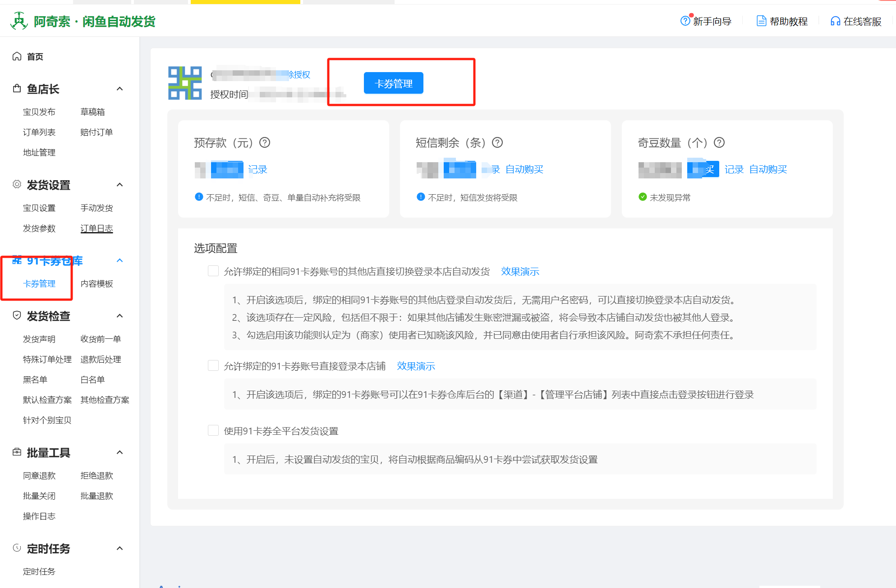The height and width of the screenshot is (588, 896).
Task: Open 新手向导 help icon
Action: tap(685, 21)
